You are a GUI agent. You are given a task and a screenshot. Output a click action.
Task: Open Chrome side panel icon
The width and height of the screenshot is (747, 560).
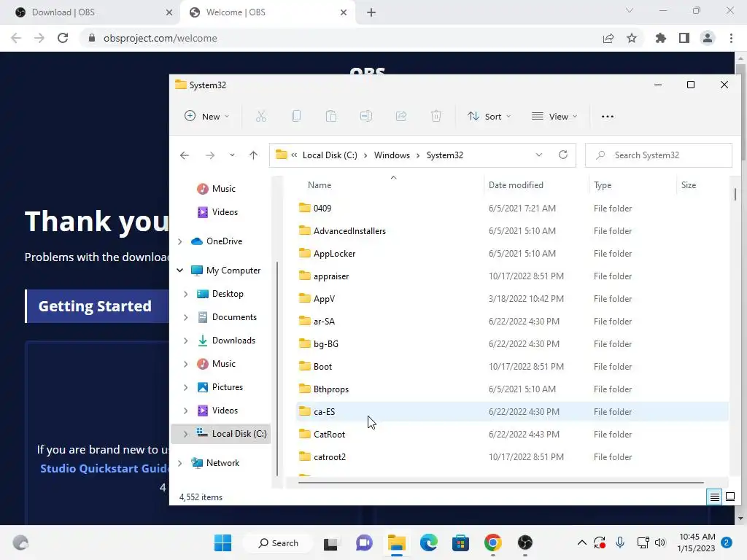684,38
